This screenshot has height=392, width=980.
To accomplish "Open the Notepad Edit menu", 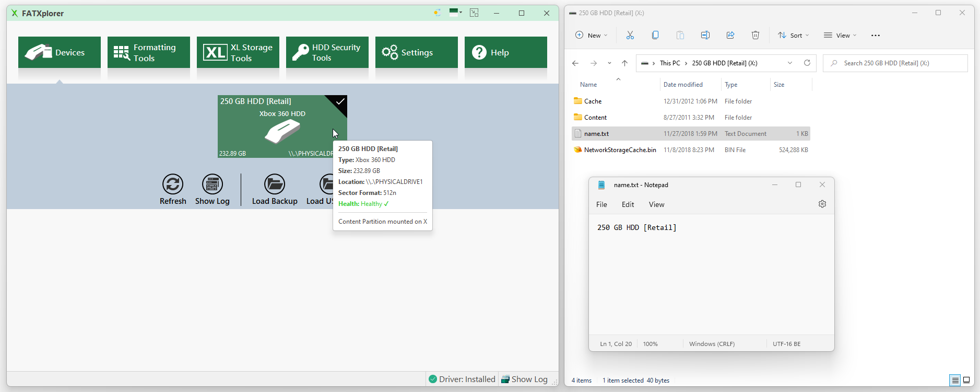I will click(628, 204).
